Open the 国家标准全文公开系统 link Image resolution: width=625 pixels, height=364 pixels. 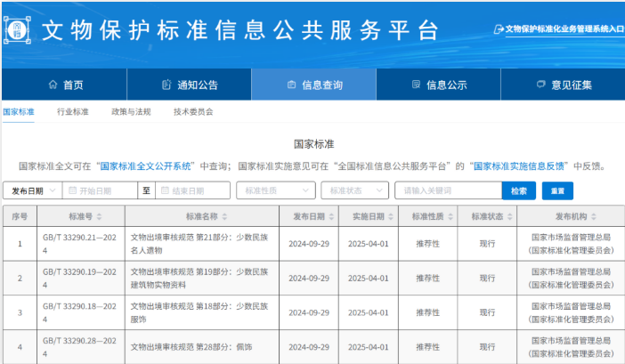click(146, 166)
